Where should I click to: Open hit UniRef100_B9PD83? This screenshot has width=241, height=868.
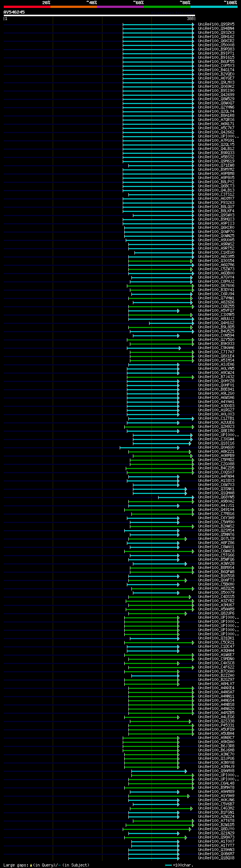(216, 49)
